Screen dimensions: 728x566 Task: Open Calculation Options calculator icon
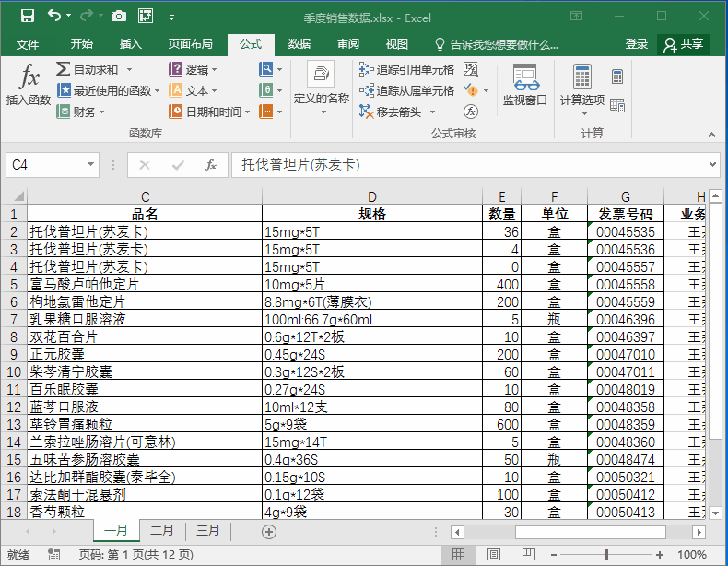[x=582, y=77]
